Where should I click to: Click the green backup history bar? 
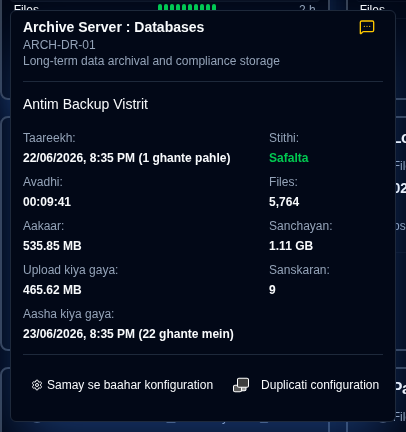tap(187, 7)
